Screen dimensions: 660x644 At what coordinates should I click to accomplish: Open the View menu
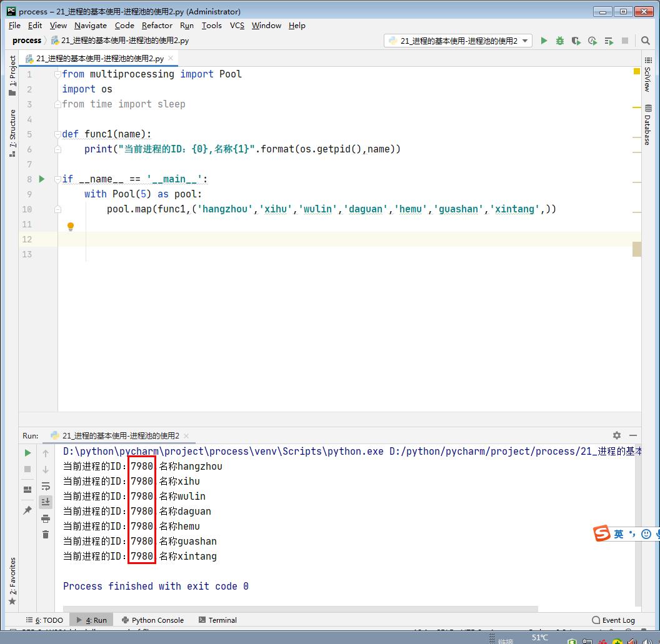58,26
